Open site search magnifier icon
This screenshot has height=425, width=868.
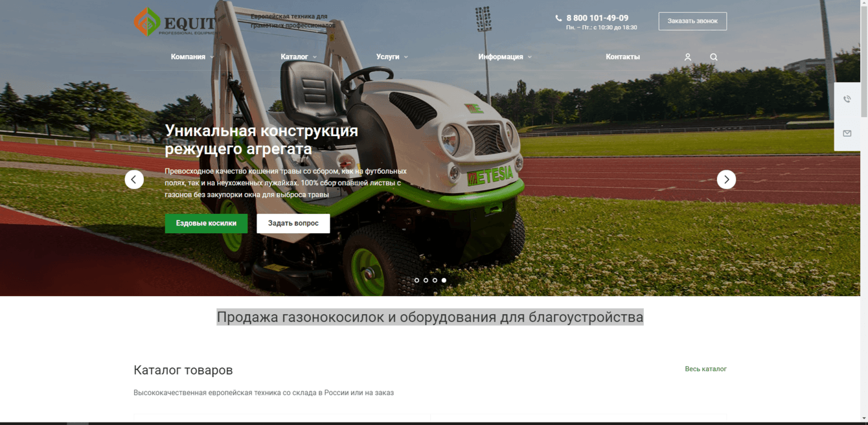point(714,57)
